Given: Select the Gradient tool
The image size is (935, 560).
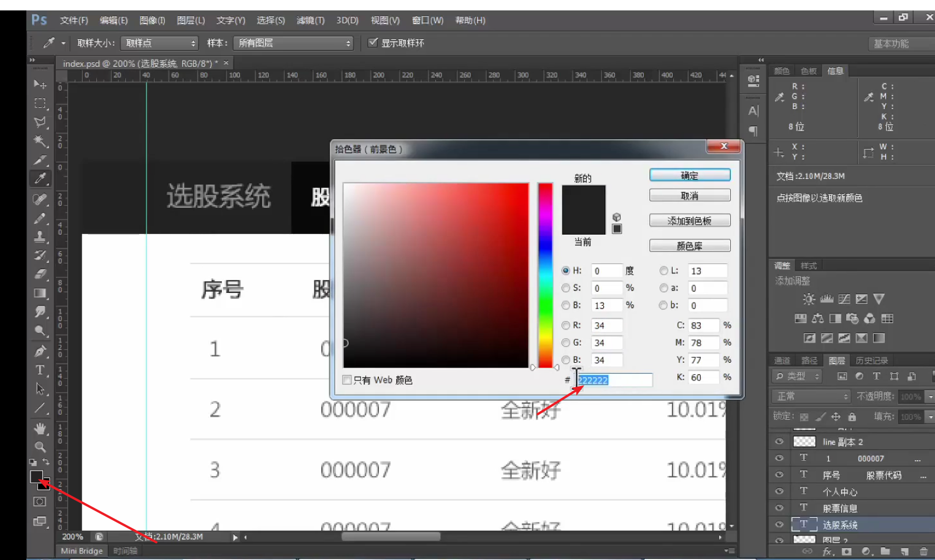Looking at the screenshot, I should click(40, 293).
